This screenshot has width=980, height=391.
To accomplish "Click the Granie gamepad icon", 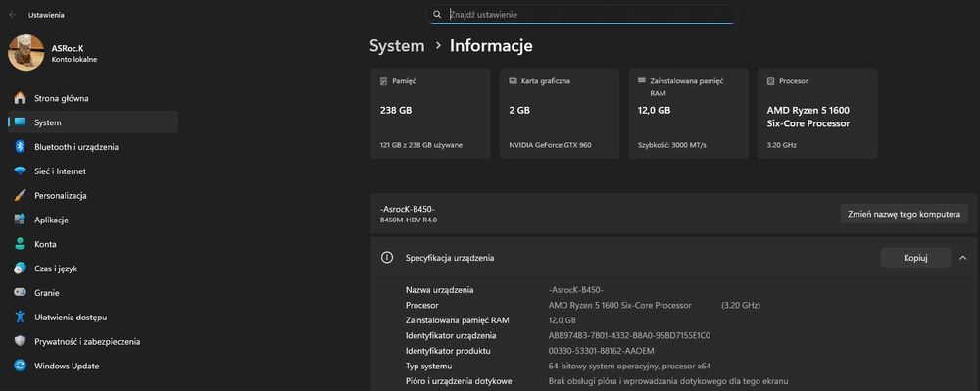I will point(20,292).
